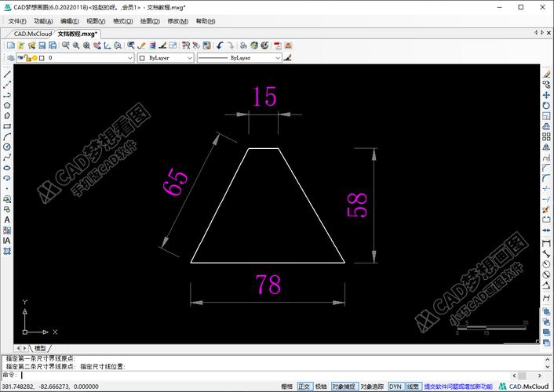Select the Array tool in right toolbar
Image resolution: width=554 pixels, height=392 pixels.
(x=546, y=136)
